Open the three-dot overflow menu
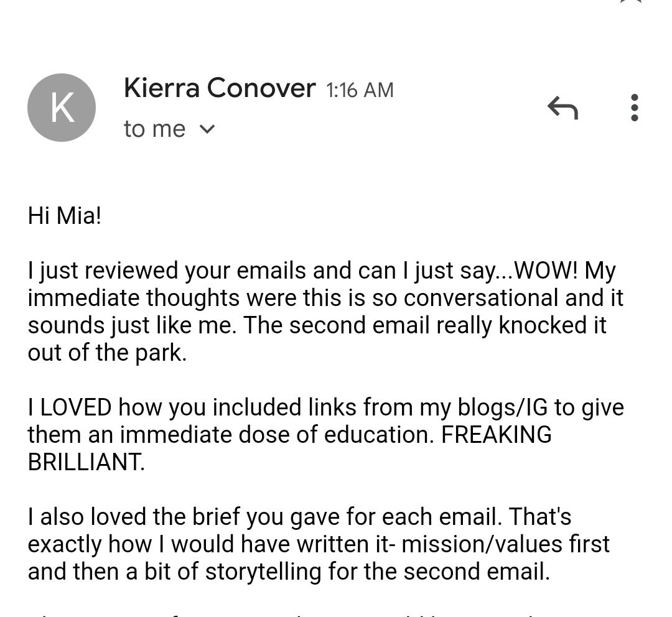Screen dimensions: 672x617 [x=635, y=107]
